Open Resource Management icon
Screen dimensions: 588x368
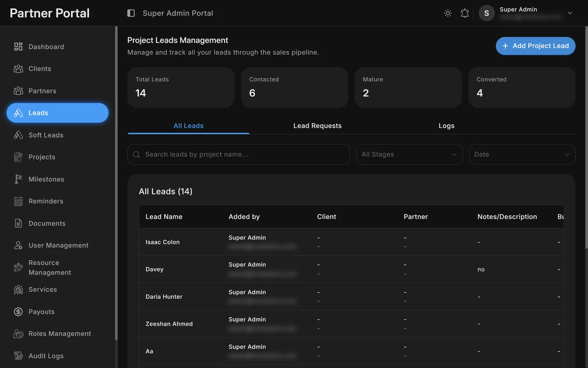tap(18, 268)
